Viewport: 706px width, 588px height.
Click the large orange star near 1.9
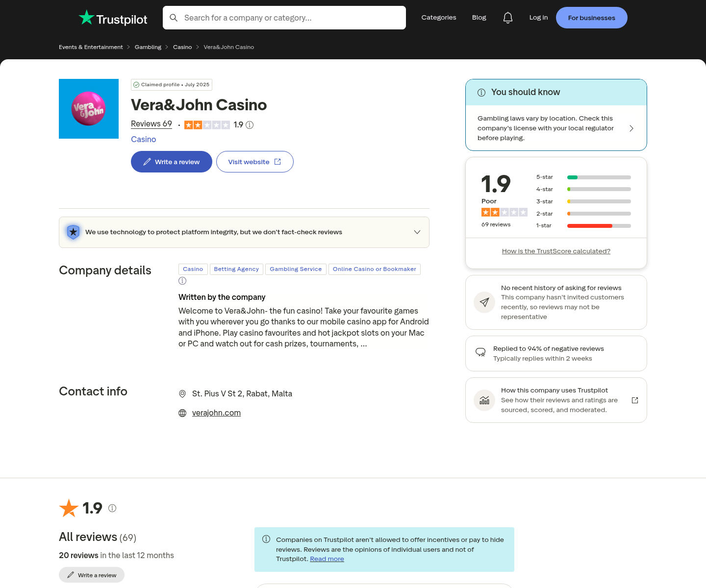pyautogui.click(x=69, y=508)
